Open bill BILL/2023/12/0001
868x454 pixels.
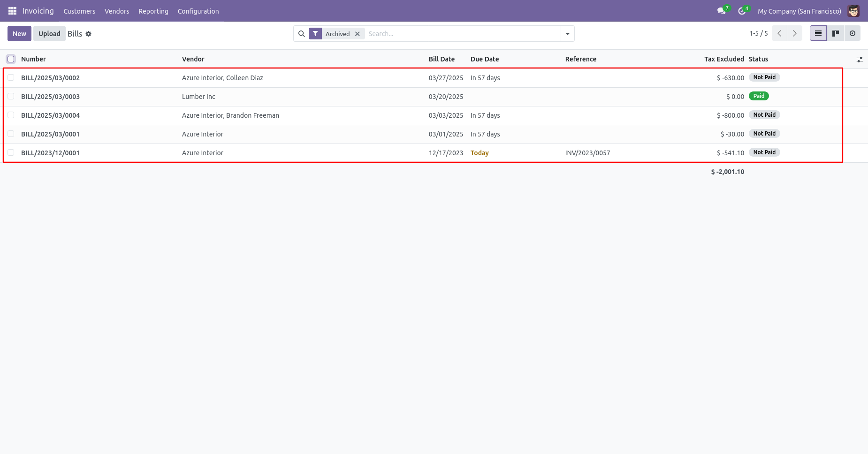(50, 153)
